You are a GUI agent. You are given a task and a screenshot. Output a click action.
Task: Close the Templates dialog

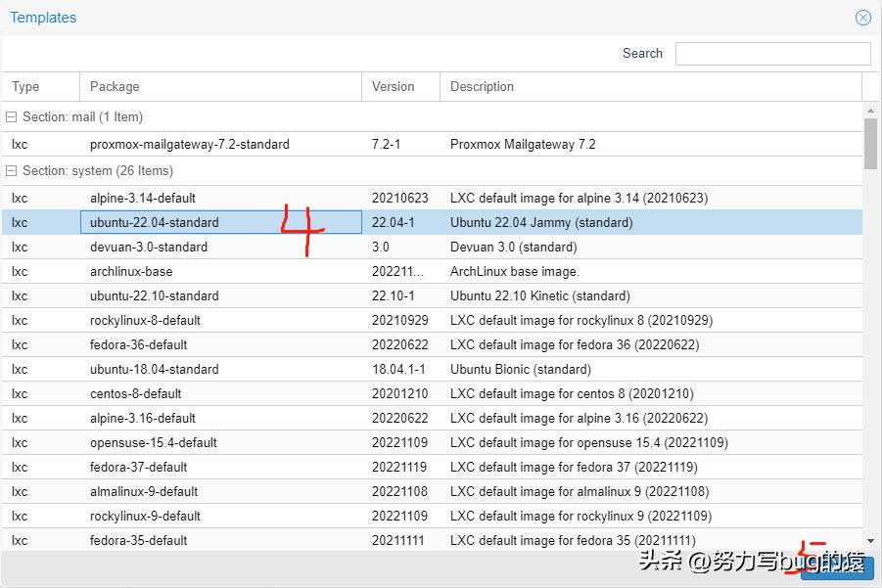tap(862, 17)
